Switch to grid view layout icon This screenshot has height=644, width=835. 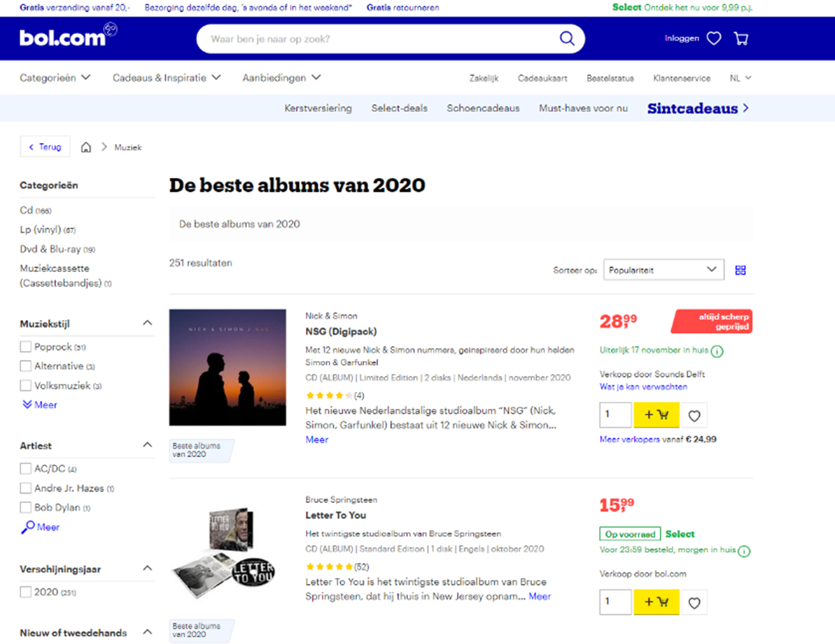[740, 270]
